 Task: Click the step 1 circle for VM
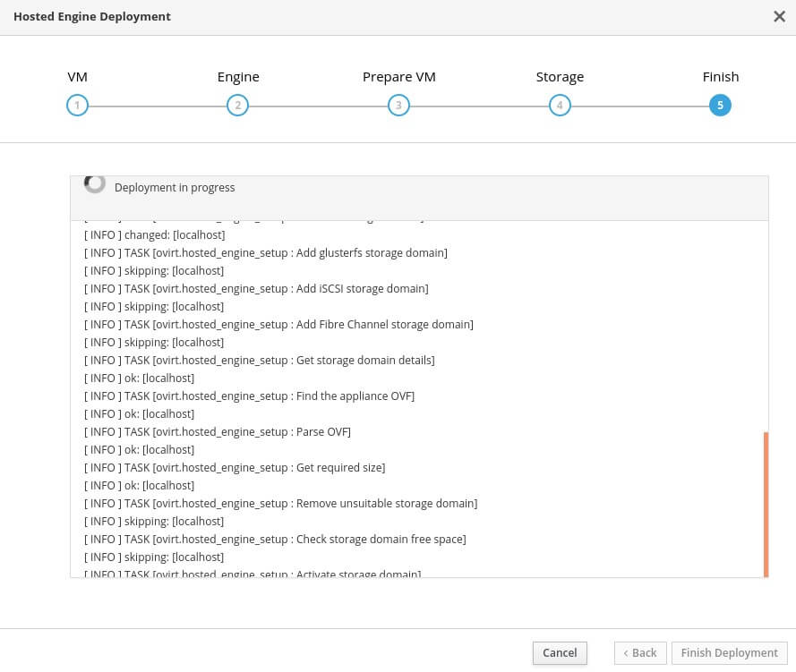point(77,106)
